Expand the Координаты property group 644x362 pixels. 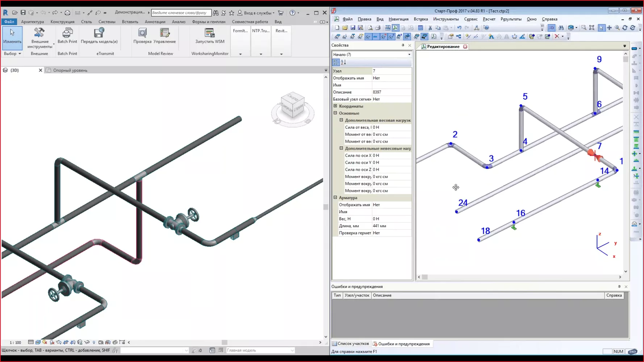point(335,106)
